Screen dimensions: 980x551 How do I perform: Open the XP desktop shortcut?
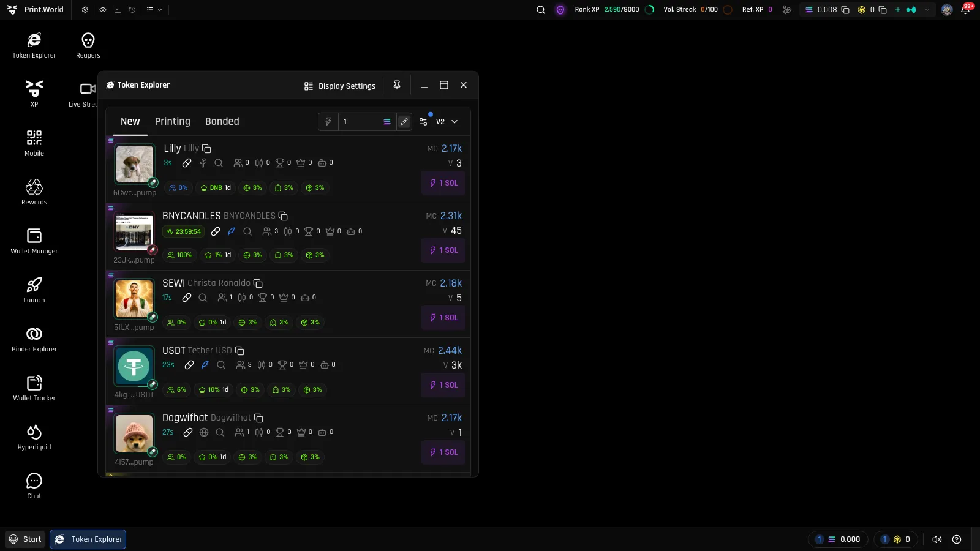point(34,94)
